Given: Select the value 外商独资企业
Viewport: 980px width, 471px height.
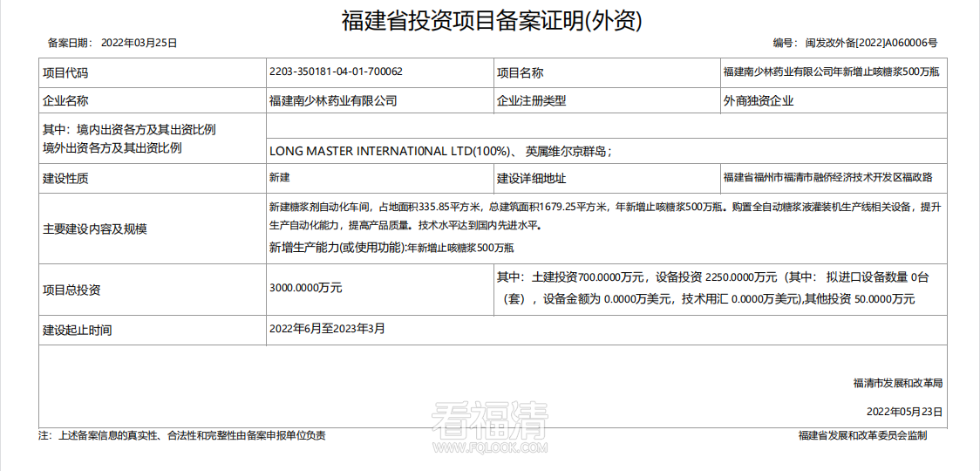Looking at the screenshot, I should coord(758,100).
